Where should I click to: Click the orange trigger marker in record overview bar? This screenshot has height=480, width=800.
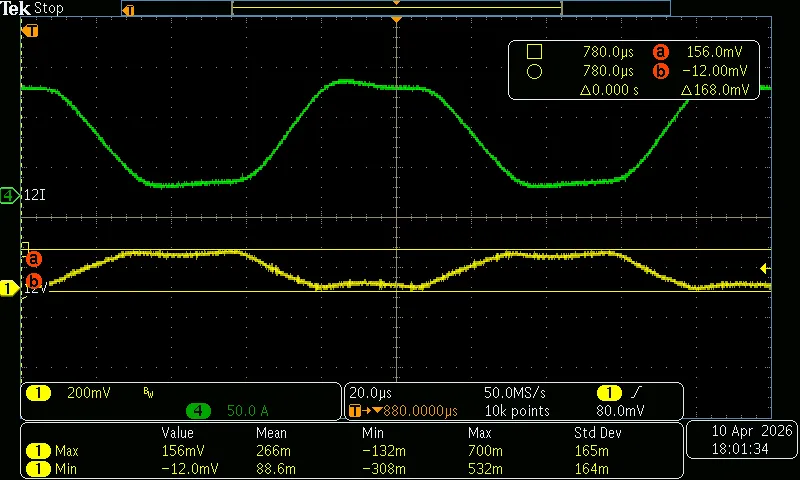129,10
